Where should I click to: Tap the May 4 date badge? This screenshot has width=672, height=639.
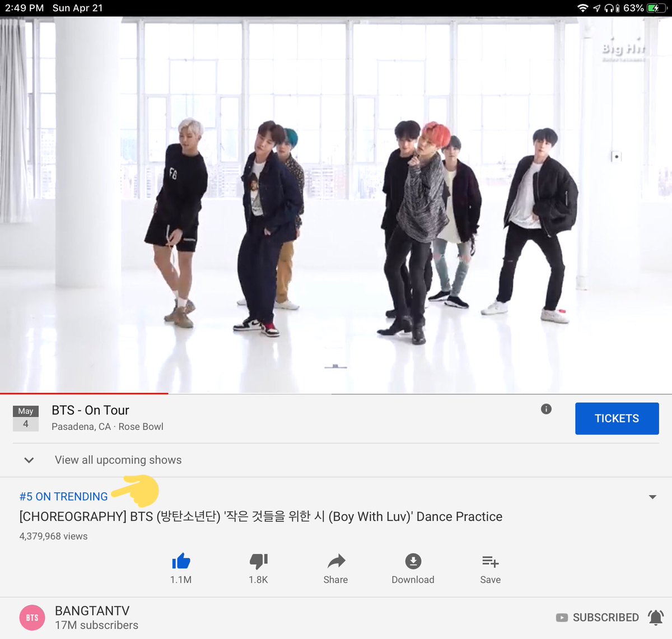click(x=26, y=418)
